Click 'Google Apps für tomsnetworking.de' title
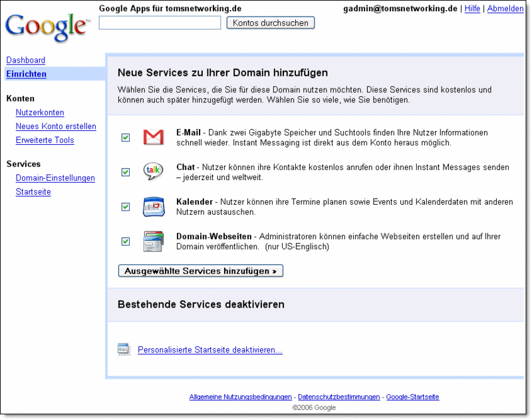This screenshot has width=532, height=420. pos(170,9)
